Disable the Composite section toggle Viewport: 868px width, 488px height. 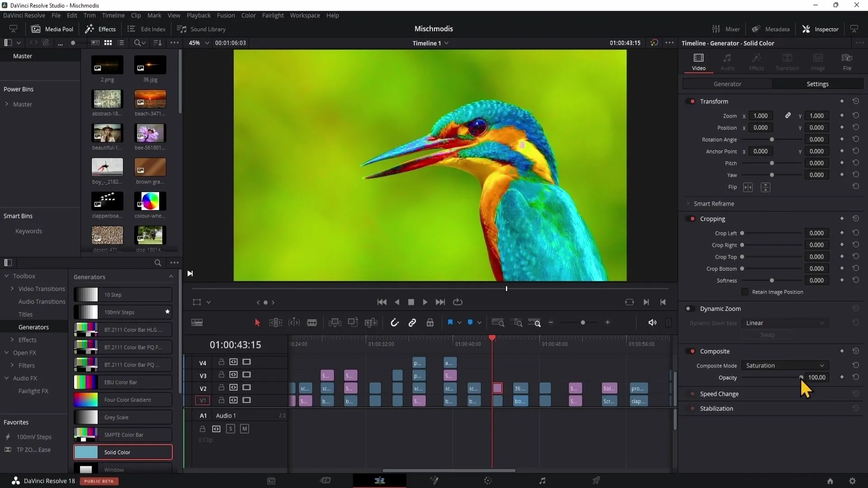690,352
